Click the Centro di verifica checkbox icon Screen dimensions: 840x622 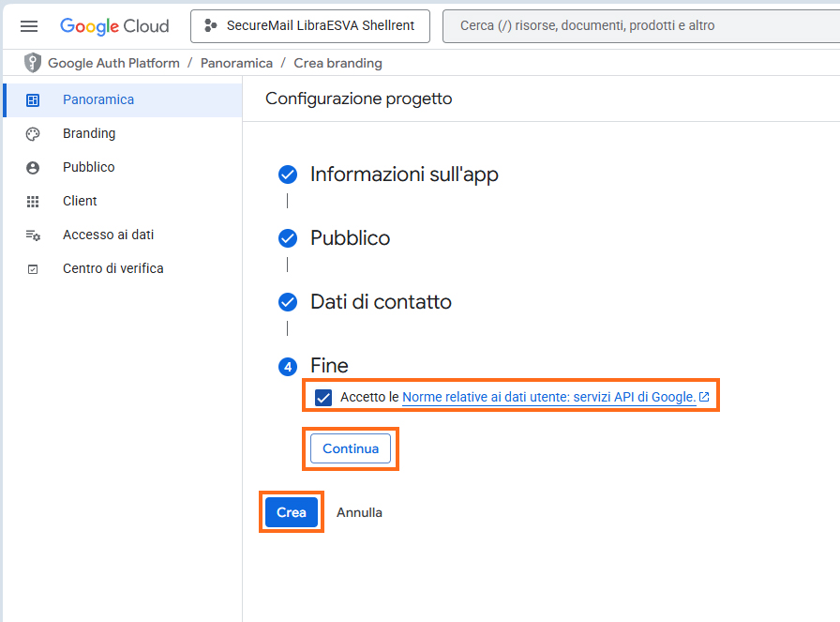(33, 269)
